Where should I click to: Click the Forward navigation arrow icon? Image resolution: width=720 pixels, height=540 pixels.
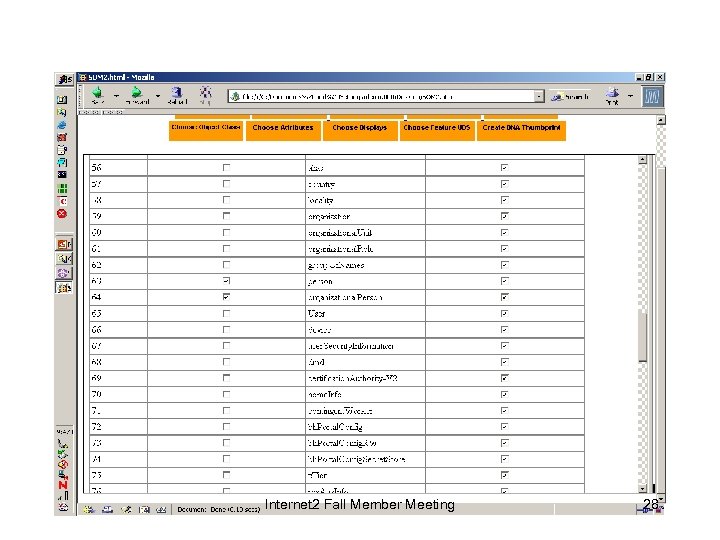[136, 93]
